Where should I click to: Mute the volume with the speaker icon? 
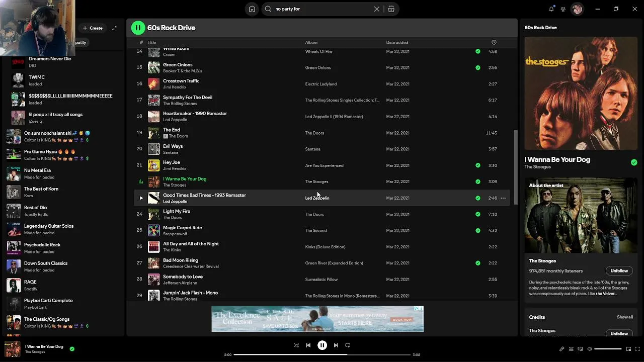point(590,349)
